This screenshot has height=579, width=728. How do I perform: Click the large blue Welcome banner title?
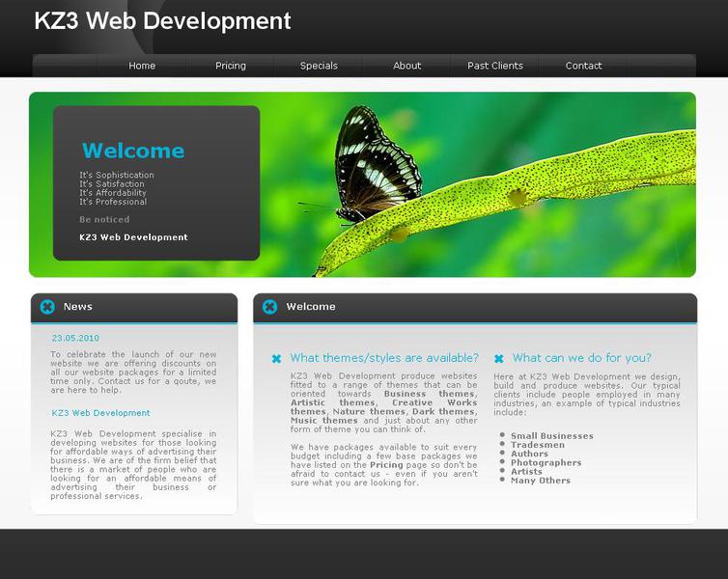tap(133, 151)
